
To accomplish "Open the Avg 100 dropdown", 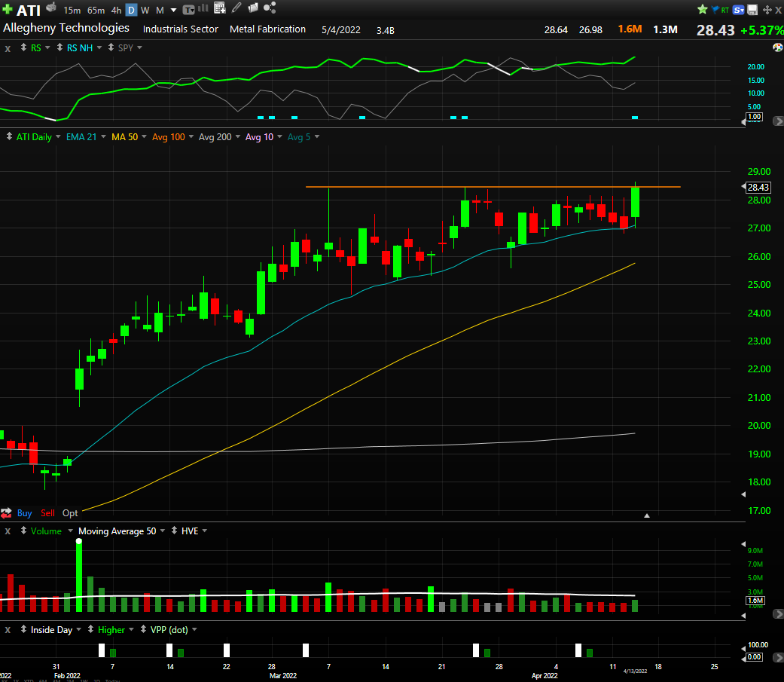I will click(191, 136).
